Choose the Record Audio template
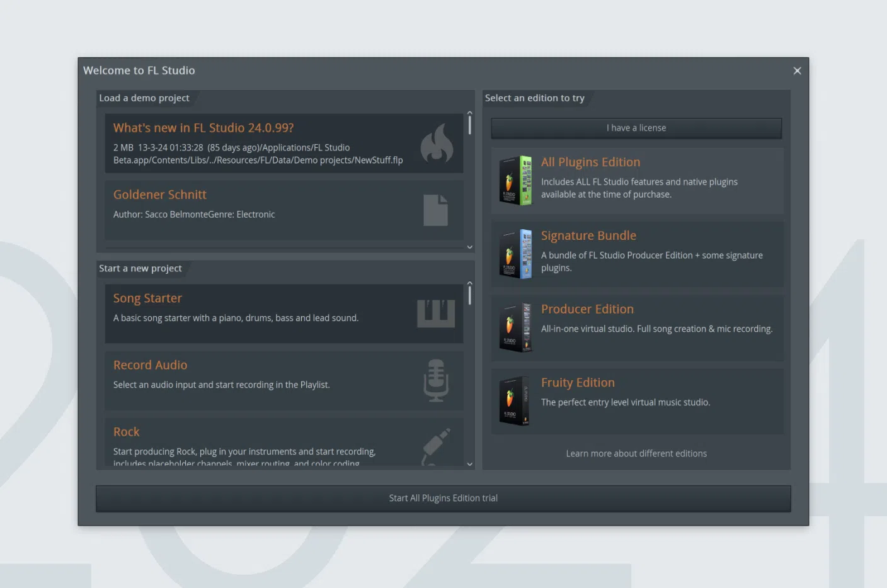The image size is (887, 588). 284,380
